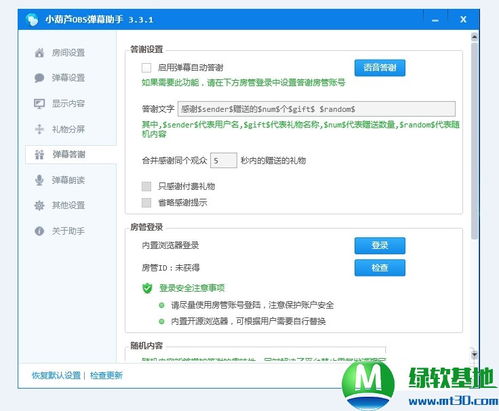This screenshot has width=499, height=411.
Task: Click the 检查 button
Action: [x=380, y=268]
